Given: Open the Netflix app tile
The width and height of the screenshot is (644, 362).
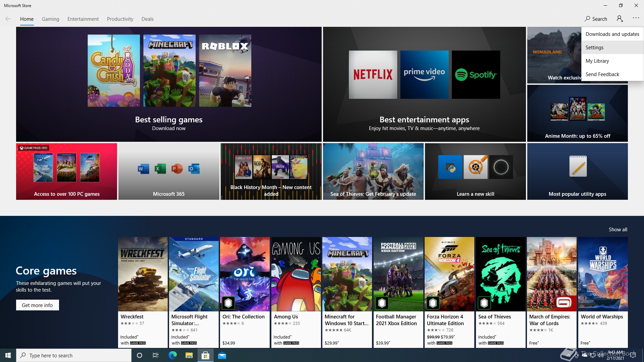Looking at the screenshot, I should coord(373,75).
